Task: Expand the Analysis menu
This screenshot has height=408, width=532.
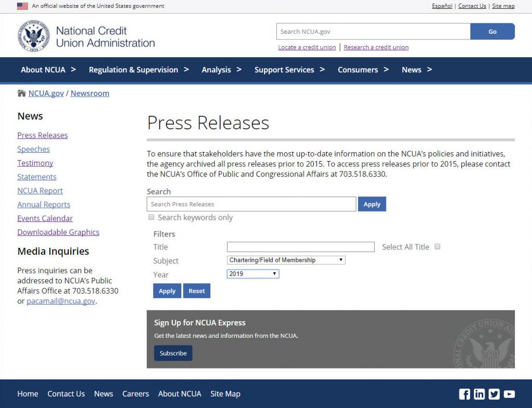Action: click(221, 70)
